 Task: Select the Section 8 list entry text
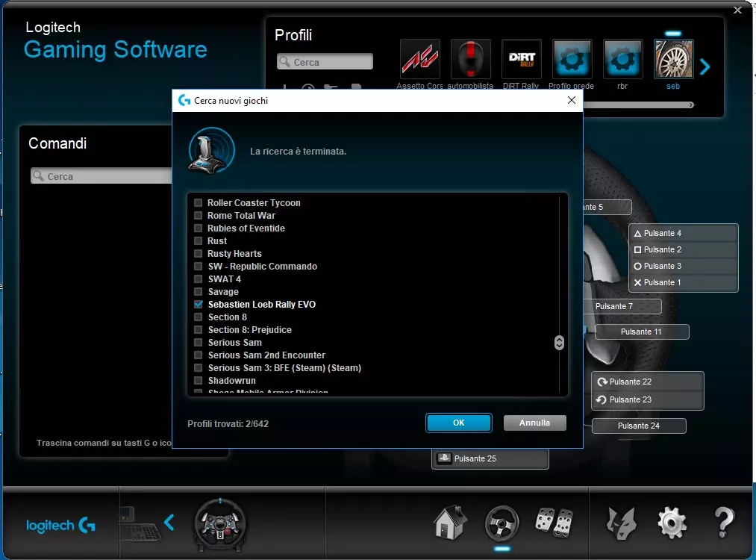[228, 317]
